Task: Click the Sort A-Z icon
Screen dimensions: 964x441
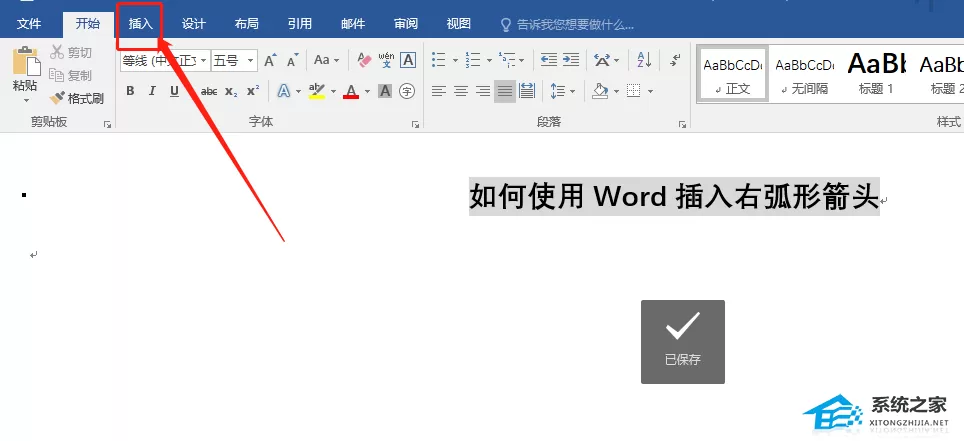Action: point(644,60)
